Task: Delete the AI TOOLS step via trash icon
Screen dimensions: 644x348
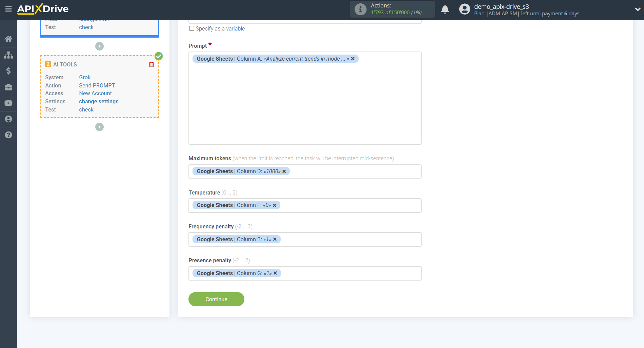Action: pos(152,64)
